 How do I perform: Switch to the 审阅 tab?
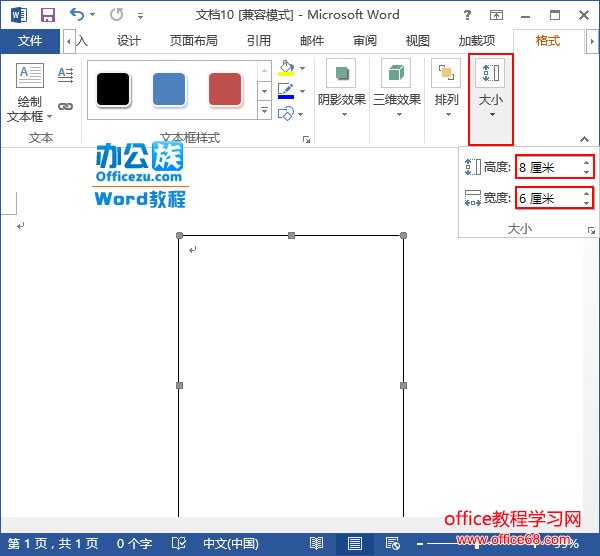point(365,41)
